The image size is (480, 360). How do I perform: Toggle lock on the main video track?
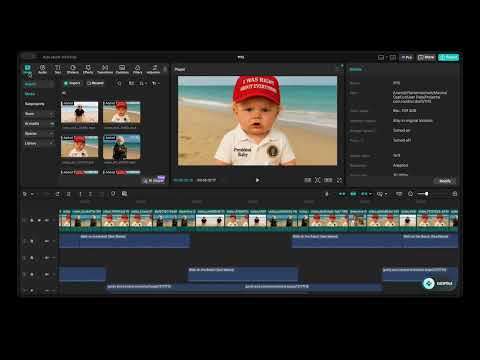coord(32,220)
